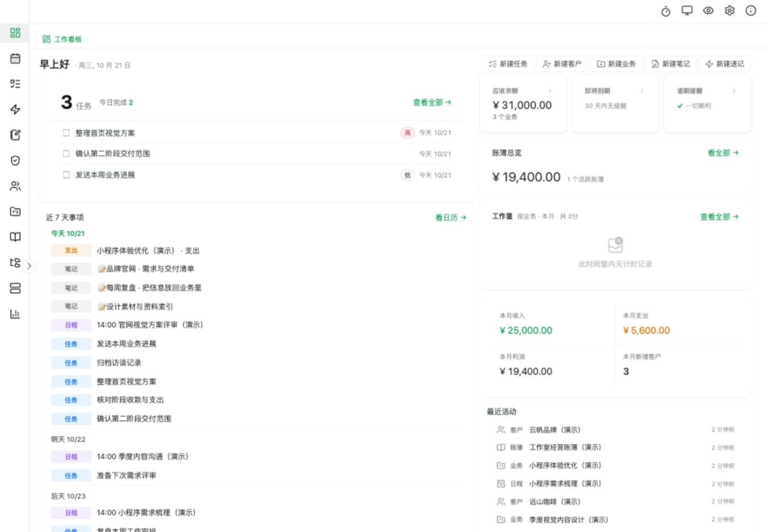Tick the 确认第二阶段交付范围 checkbox
Viewport: 766px width, 532px height.
66,154
